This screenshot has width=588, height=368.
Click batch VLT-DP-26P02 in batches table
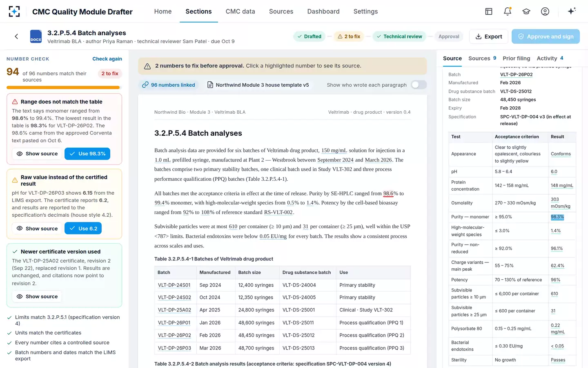pyautogui.click(x=174, y=335)
